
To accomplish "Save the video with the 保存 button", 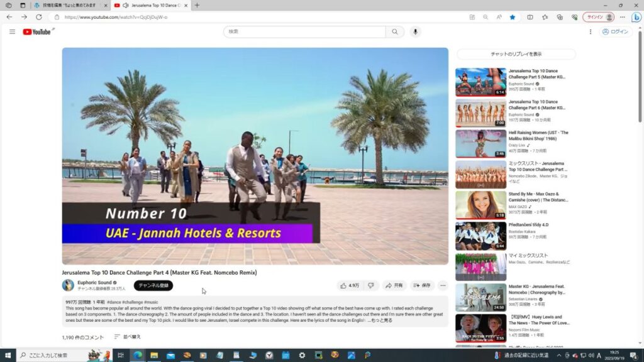I will click(422, 285).
